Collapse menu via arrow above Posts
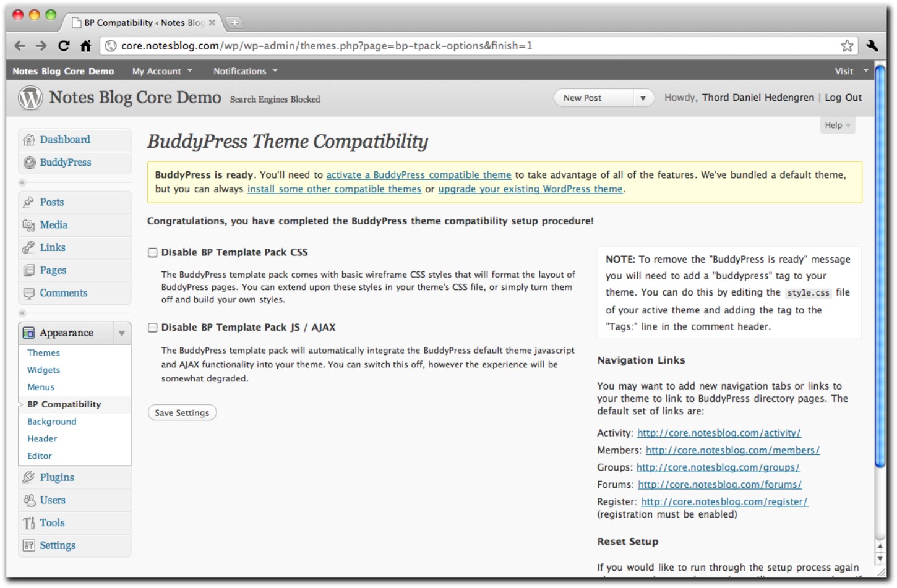 pyautogui.click(x=22, y=182)
